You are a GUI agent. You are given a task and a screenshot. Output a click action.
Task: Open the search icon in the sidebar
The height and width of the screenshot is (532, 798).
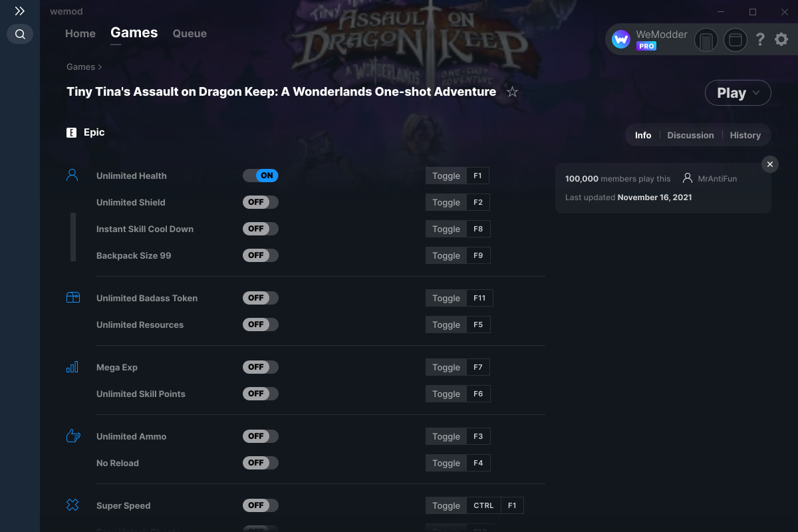point(20,34)
